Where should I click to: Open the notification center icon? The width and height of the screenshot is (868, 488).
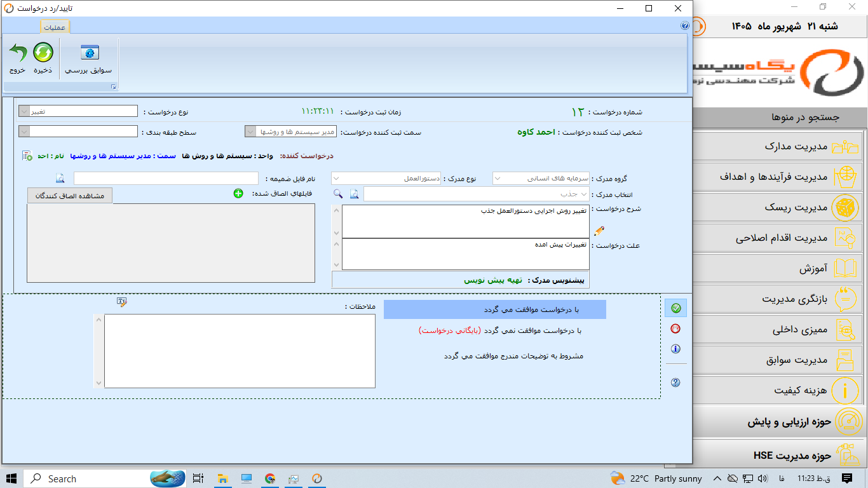pyautogui.click(x=847, y=478)
